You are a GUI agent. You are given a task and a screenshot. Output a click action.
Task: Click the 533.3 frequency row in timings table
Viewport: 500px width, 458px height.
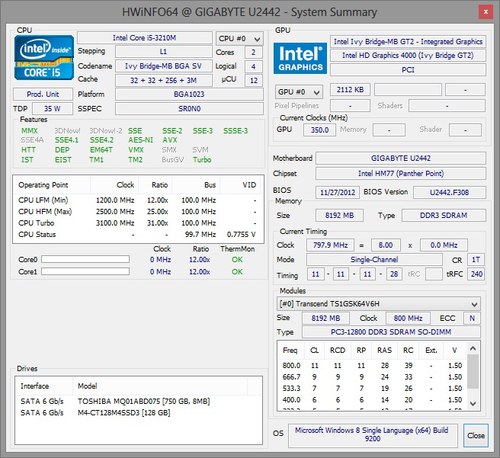(372, 388)
